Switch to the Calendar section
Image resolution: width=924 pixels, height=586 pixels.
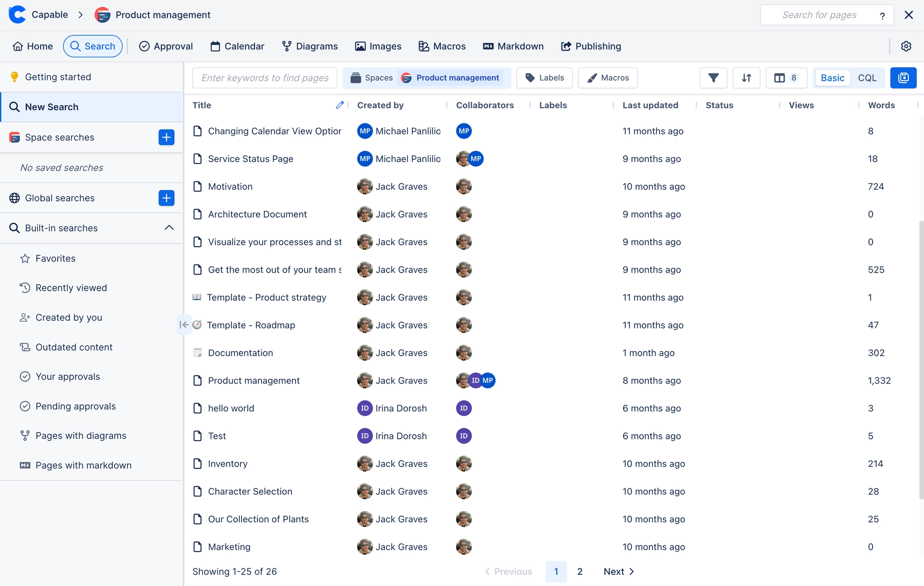[x=237, y=46]
